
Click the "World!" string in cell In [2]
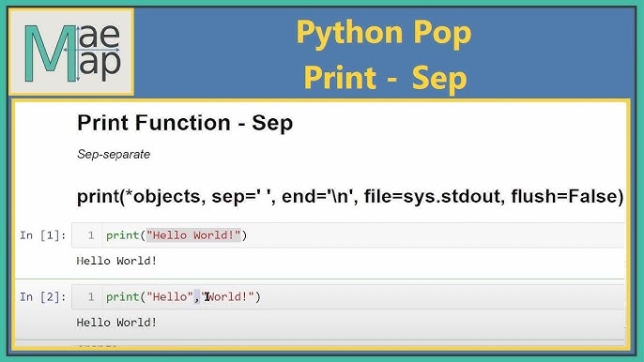pos(228,296)
